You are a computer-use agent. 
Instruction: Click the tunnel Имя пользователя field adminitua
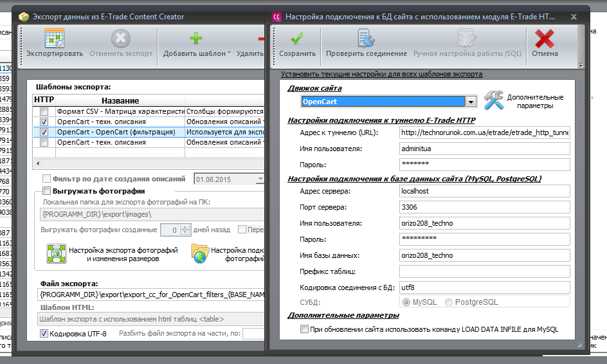(484, 149)
